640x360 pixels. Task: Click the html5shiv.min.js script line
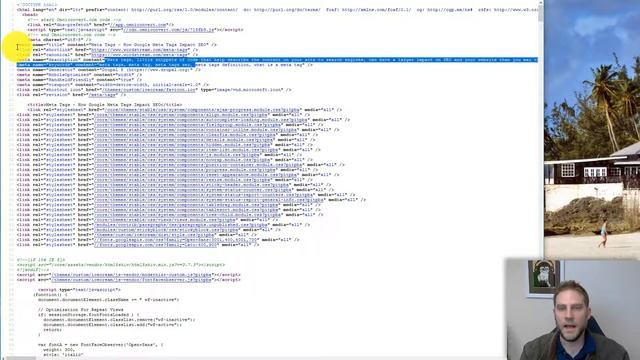(121, 264)
